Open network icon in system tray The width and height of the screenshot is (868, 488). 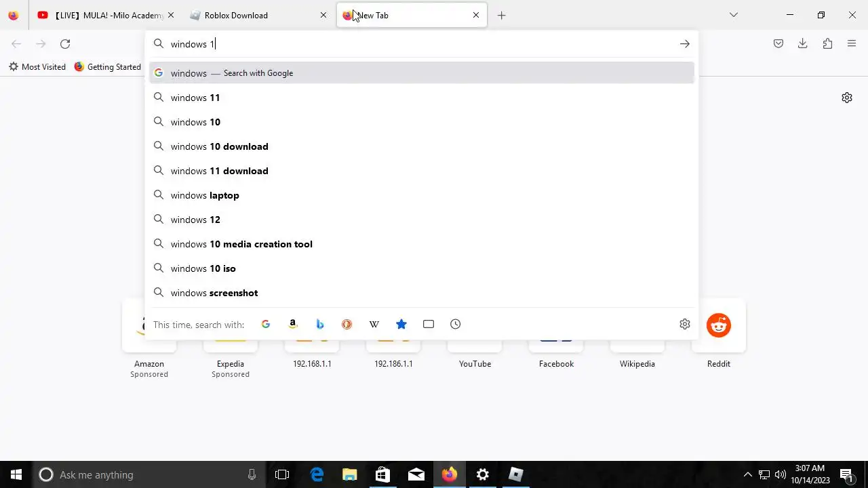pyautogui.click(x=764, y=474)
